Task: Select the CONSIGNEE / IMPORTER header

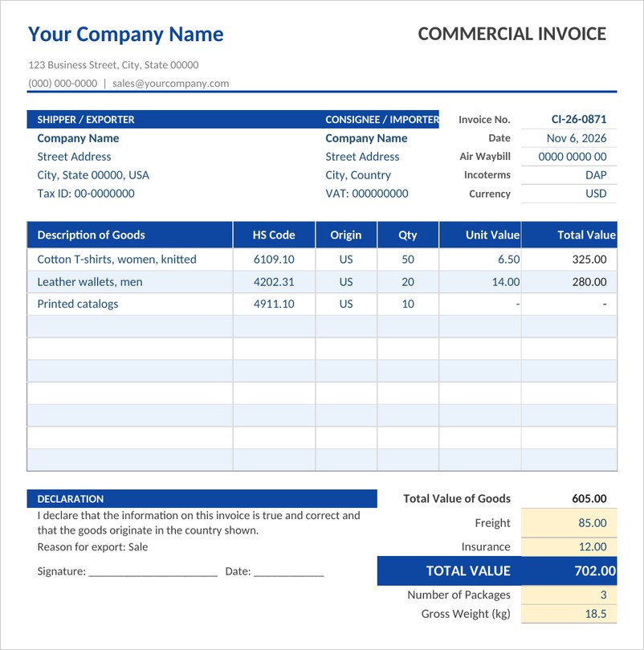Action: [x=382, y=120]
